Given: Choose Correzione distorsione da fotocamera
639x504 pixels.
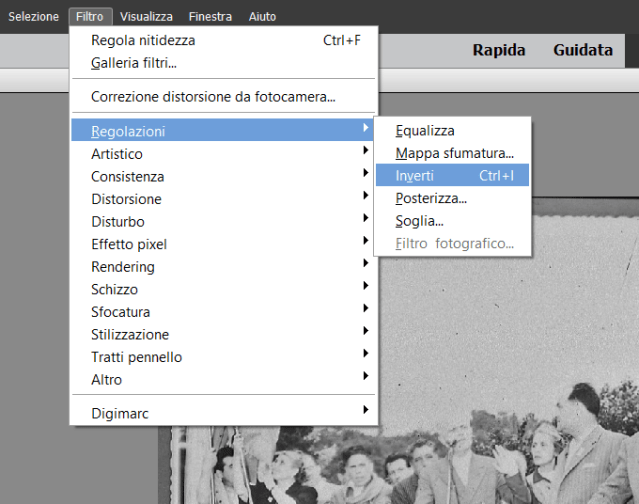Looking at the screenshot, I should pyautogui.click(x=213, y=97).
